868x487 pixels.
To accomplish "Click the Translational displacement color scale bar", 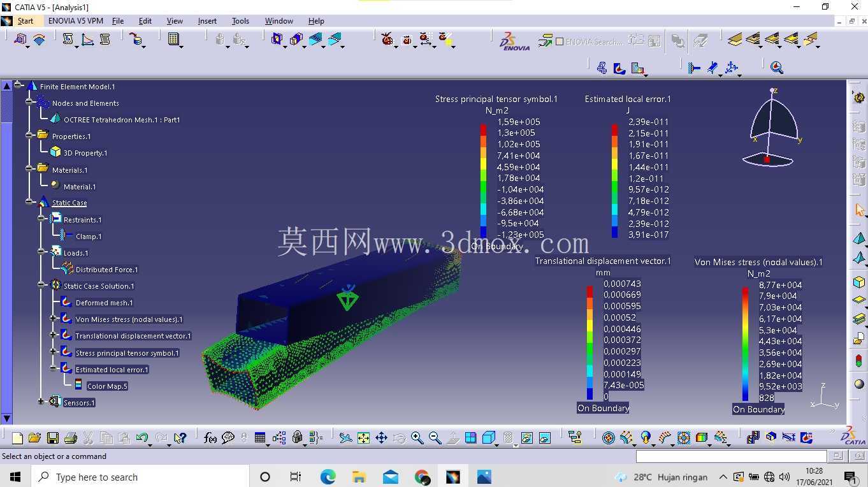I will coord(590,343).
